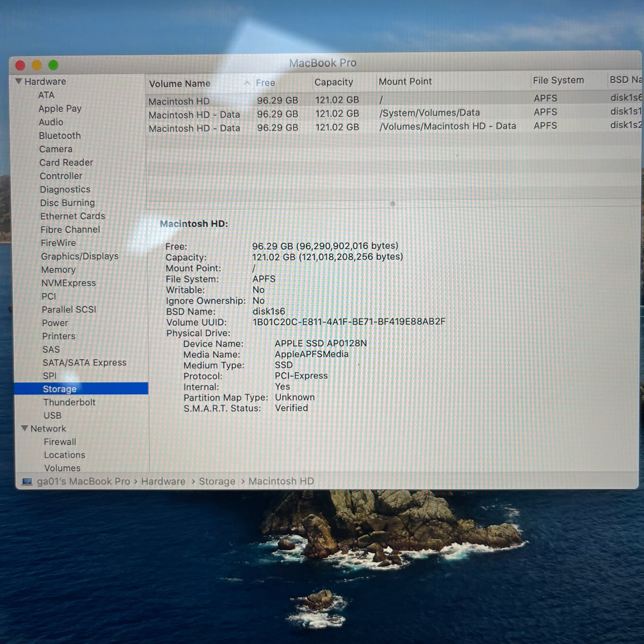Image resolution: width=644 pixels, height=644 pixels.
Task: Click the laptop icon in the path bar
Action: click(x=27, y=482)
